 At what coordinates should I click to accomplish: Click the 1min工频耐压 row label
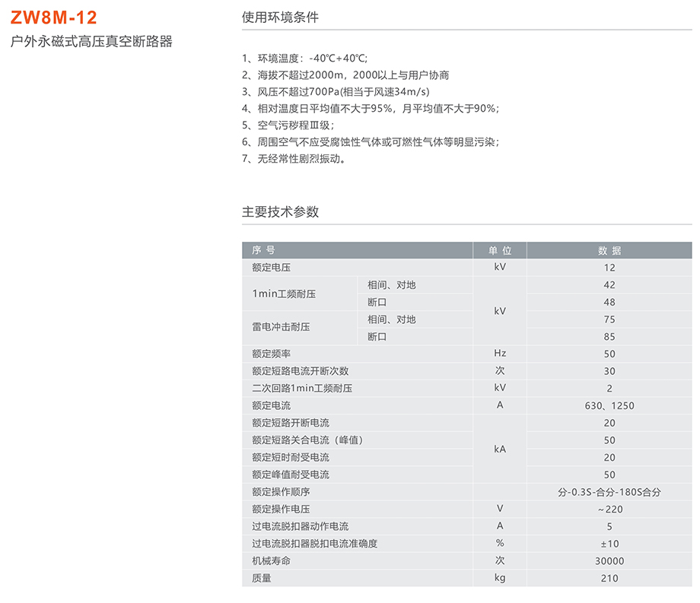[284, 294]
